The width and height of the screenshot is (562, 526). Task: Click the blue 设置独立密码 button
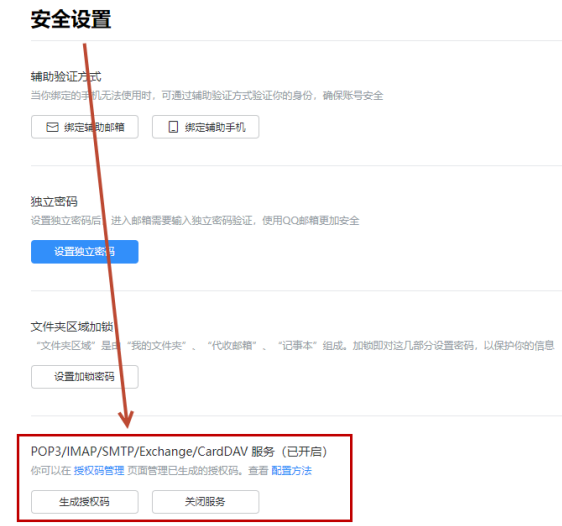pyautogui.click(x=85, y=252)
